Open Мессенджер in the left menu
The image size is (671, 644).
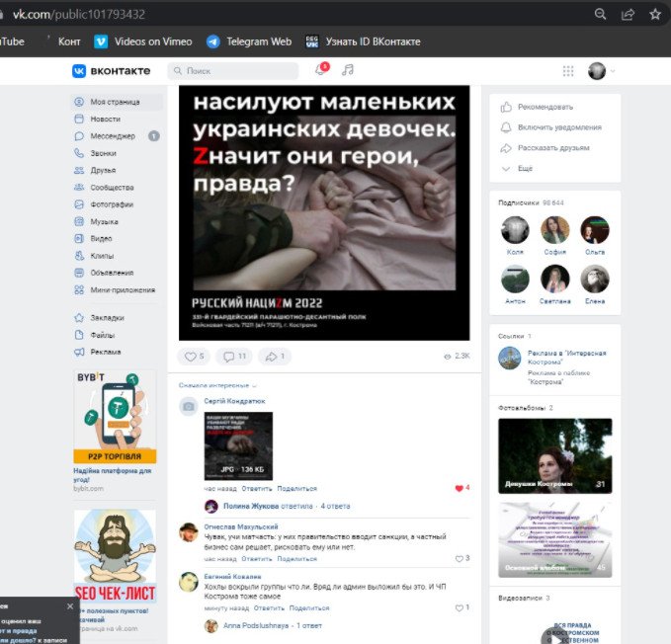point(112,136)
